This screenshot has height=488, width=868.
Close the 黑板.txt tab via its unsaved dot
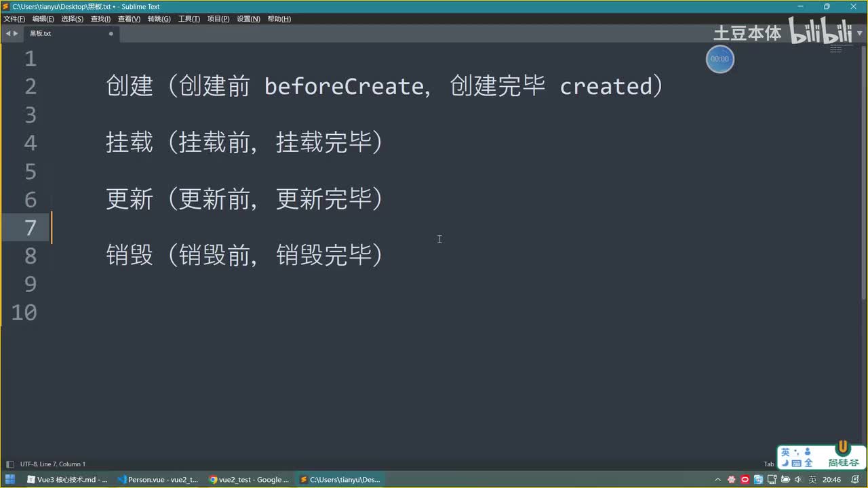pyautogui.click(x=111, y=33)
